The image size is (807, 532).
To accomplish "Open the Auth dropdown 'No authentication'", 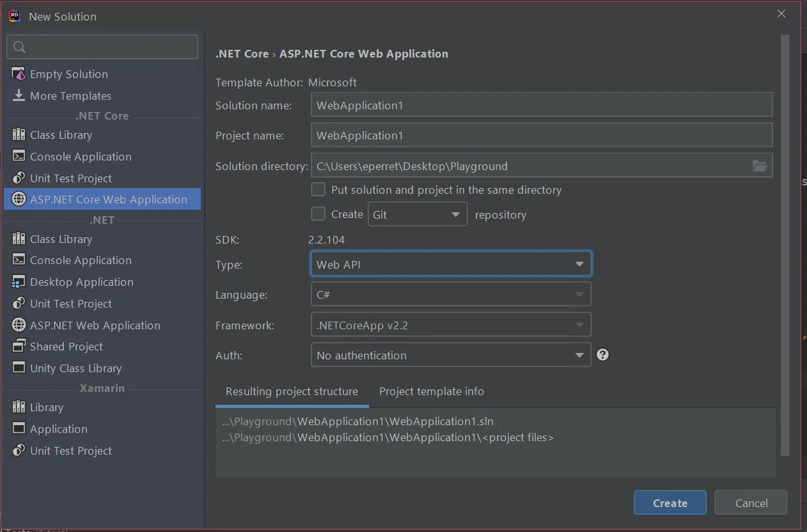I will point(451,356).
